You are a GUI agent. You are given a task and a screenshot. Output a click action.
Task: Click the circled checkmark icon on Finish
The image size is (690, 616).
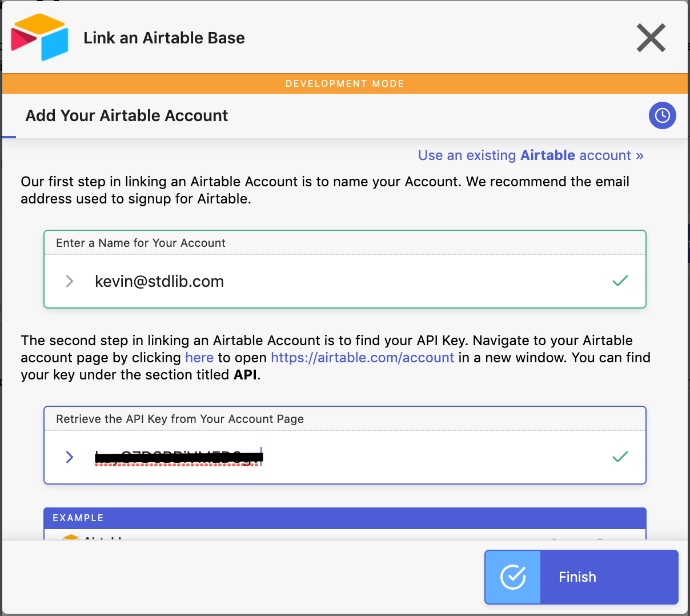click(513, 577)
